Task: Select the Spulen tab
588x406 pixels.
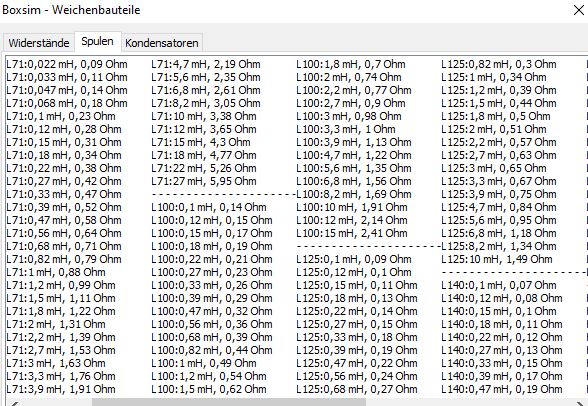Action: coord(98,41)
